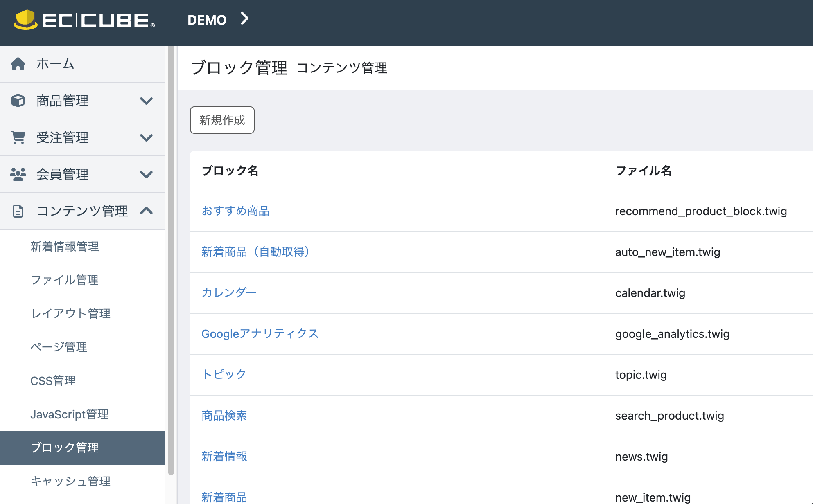Click the ブロック名 column header
813x504 pixels.
pyautogui.click(x=230, y=171)
